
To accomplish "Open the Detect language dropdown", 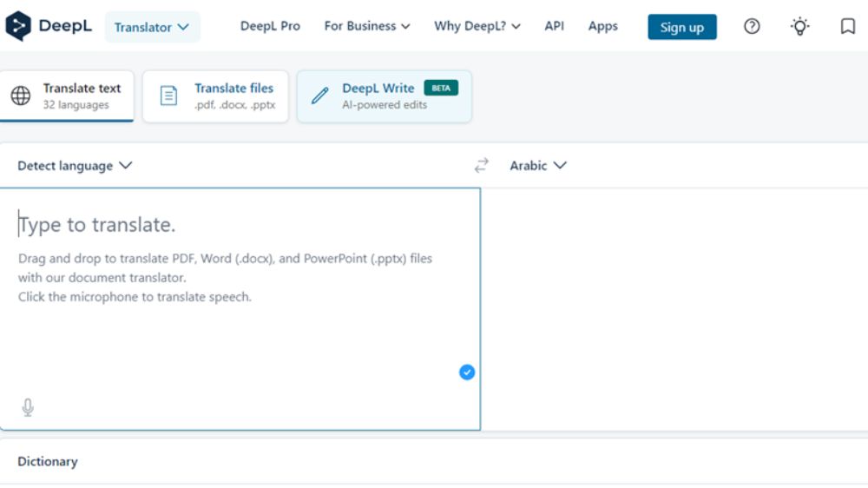I will click(x=75, y=165).
